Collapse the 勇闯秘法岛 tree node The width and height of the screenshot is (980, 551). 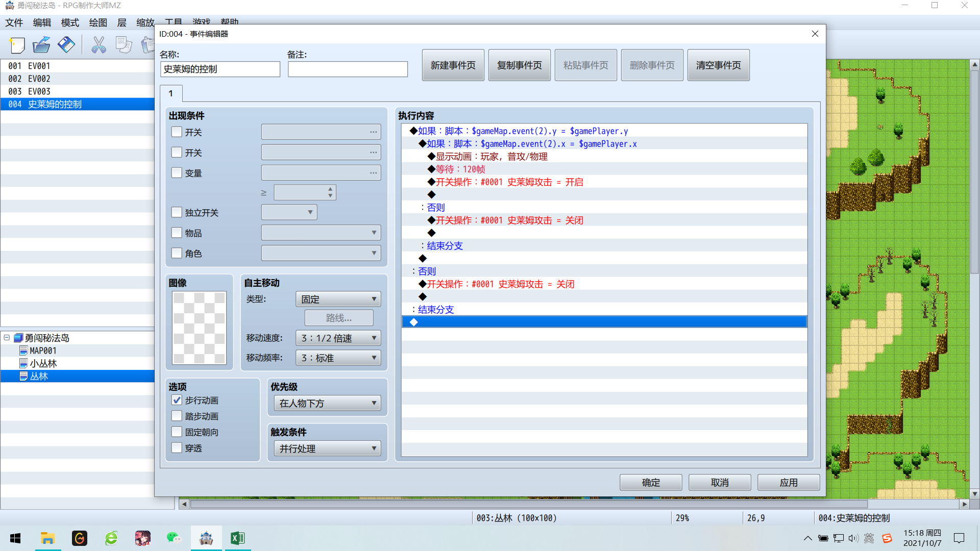point(7,337)
